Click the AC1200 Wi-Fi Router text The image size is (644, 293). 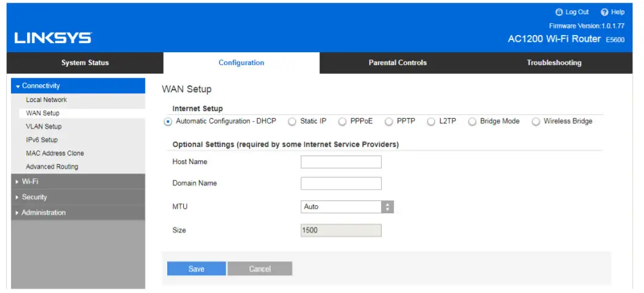[x=554, y=40]
